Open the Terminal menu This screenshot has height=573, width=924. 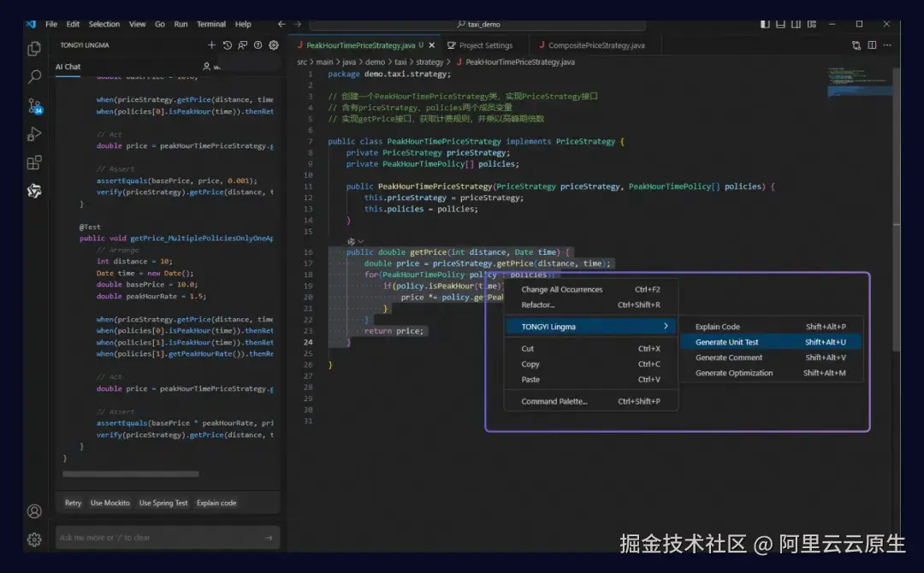pos(211,24)
